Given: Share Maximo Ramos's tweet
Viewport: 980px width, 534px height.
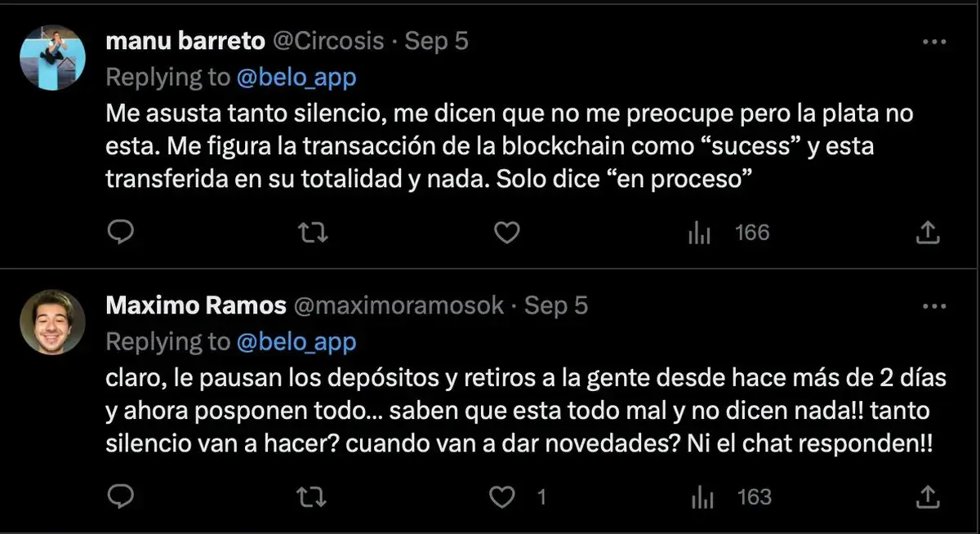Looking at the screenshot, I should click(927, 496).
